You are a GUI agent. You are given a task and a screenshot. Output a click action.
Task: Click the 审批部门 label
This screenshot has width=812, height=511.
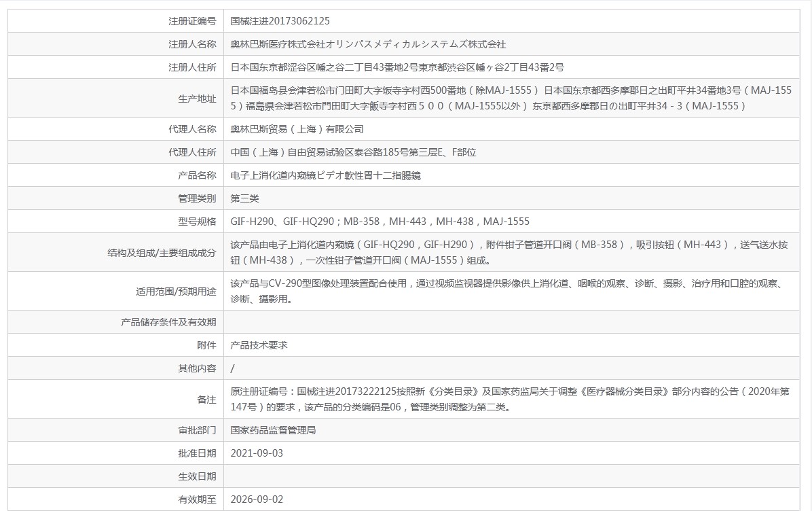[197, 430]
